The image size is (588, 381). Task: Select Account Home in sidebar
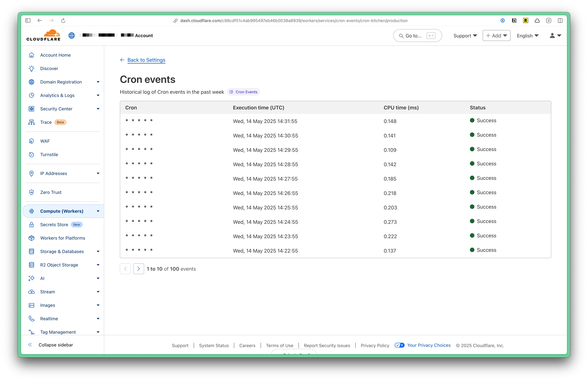tap(55, 55)
